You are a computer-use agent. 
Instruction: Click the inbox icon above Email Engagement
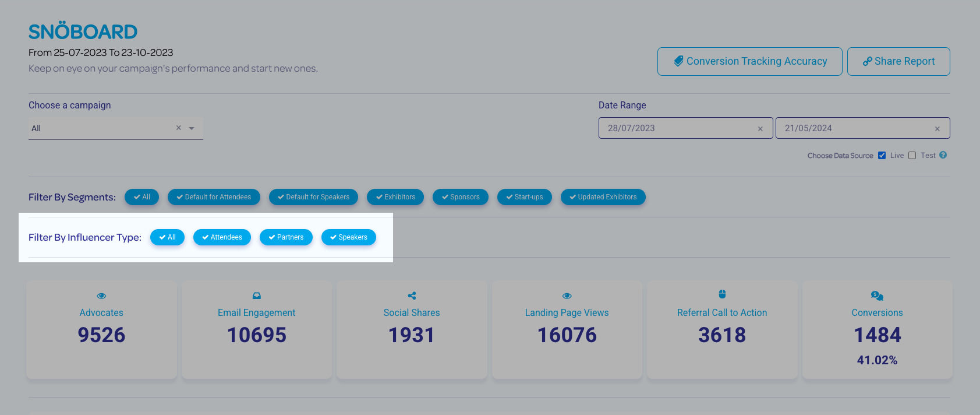256,296
